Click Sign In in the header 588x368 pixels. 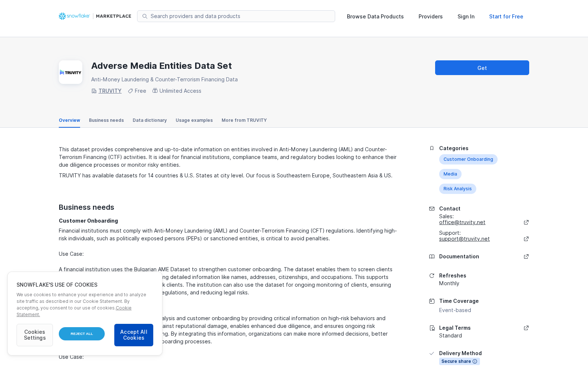tap(466, 17)
